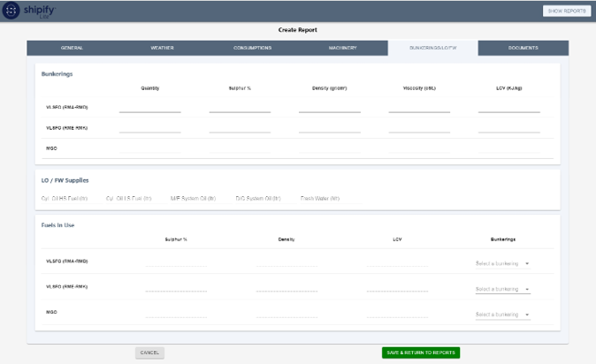Switch to the Weather tab

pos(162,48)
